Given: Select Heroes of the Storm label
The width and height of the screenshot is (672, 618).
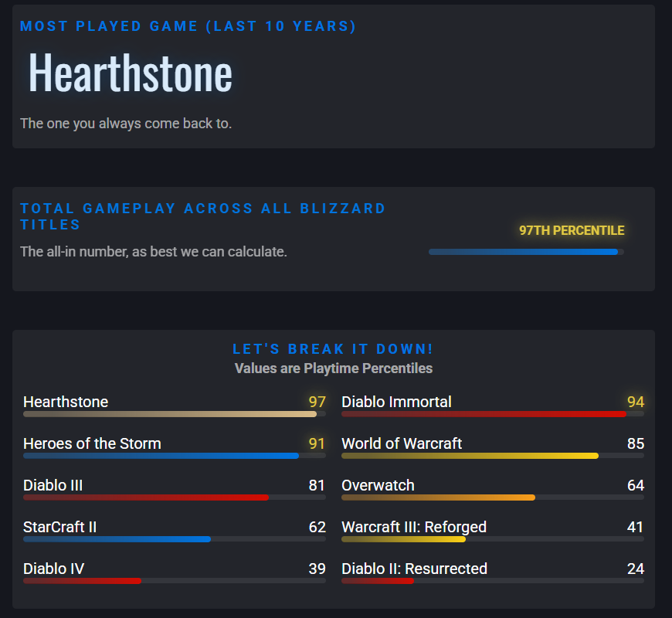Looking at the screenshot, I should [x=92, y=443].
